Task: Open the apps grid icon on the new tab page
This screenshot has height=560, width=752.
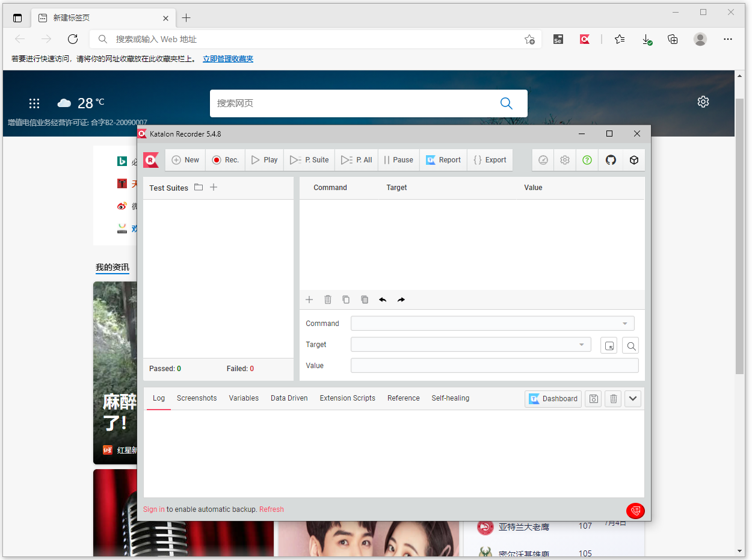Action: pos(34,103)
